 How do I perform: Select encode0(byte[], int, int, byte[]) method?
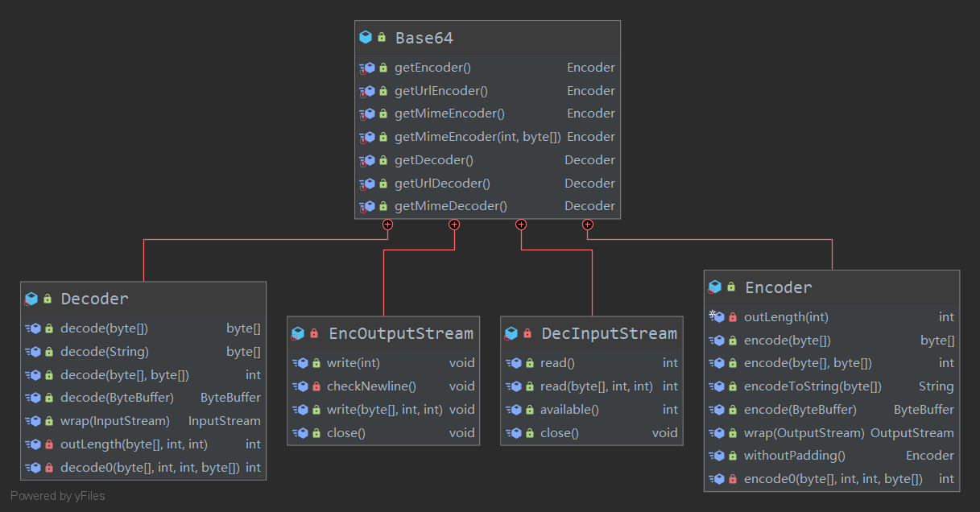[833, 479]
